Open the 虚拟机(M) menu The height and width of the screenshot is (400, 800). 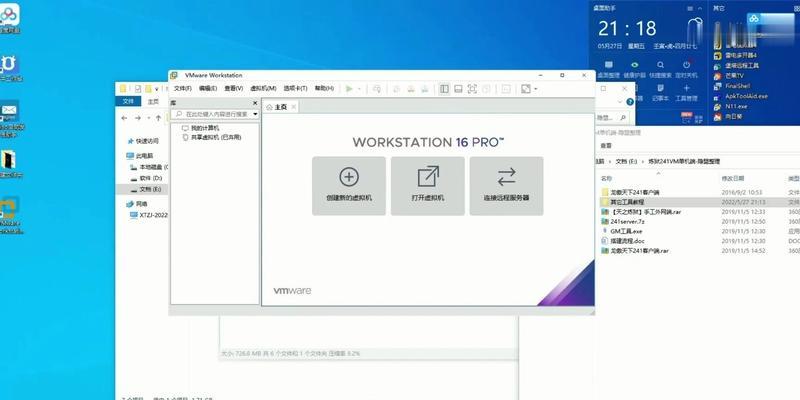point(263,89)
